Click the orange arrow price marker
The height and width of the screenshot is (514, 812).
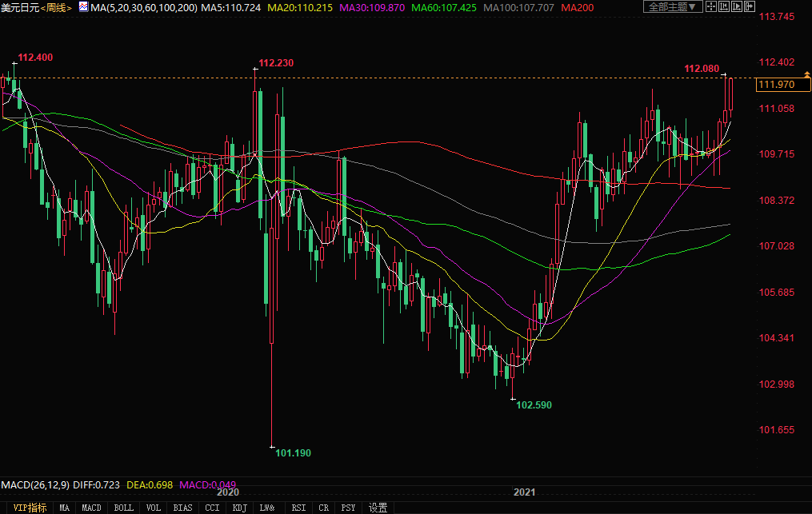[x=806, y=74]
